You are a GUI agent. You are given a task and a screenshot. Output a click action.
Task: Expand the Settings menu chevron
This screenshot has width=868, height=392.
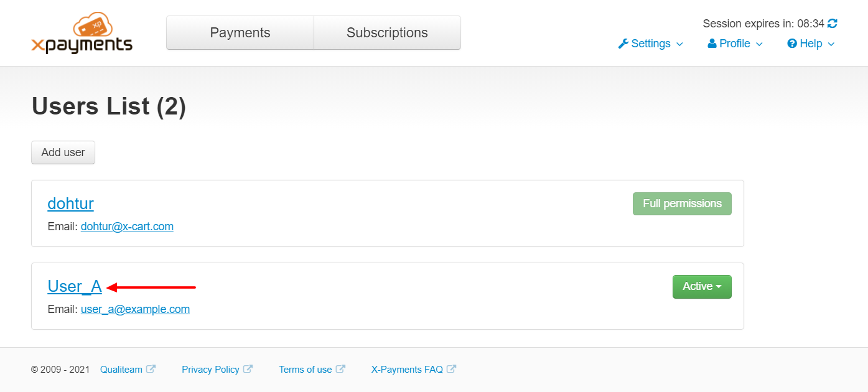pos(679,44)
